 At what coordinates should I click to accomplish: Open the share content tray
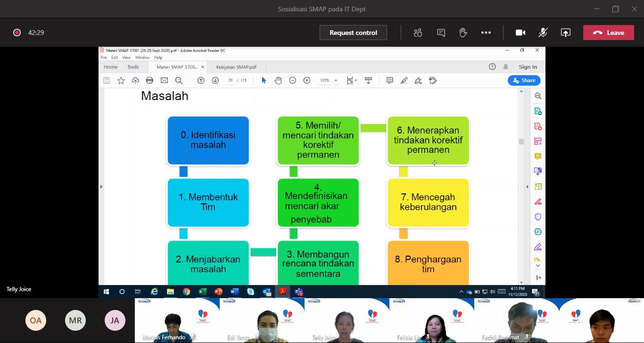pyautogui.click(x=565, y=33)
